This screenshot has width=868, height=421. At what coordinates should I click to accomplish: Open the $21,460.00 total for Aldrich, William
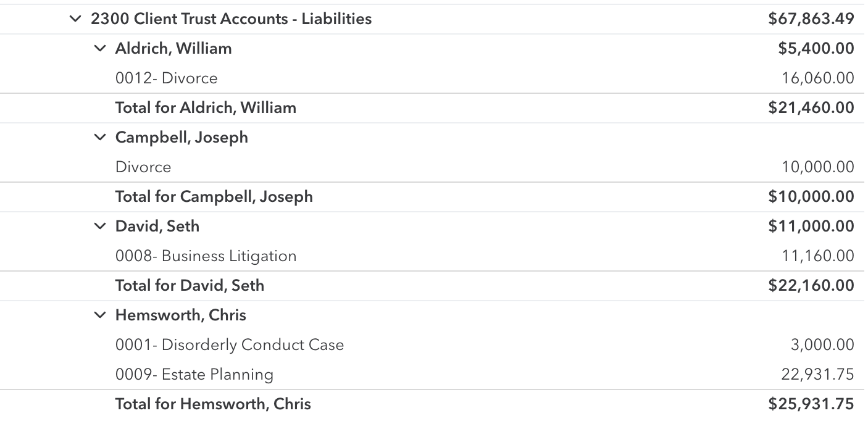pos(811,108)
